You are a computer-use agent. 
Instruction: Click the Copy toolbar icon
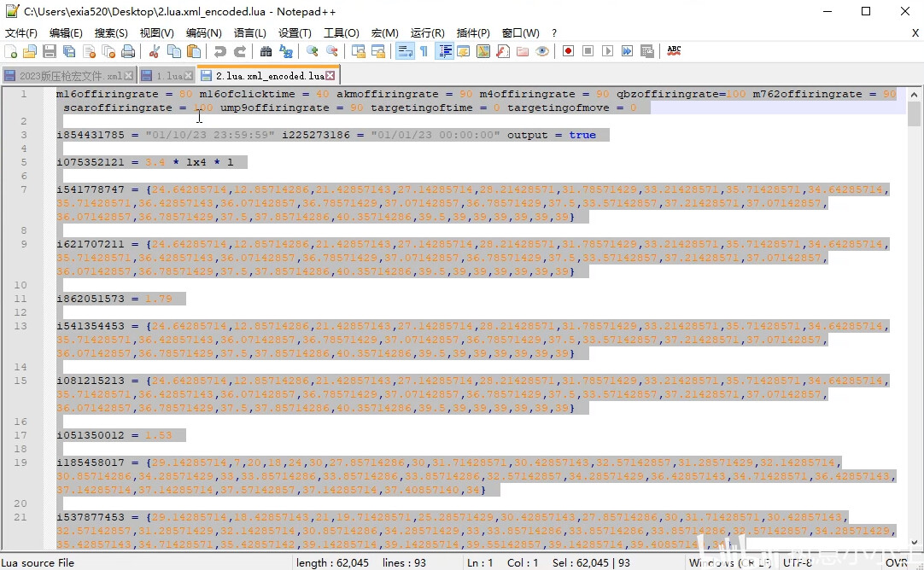click(x=174, y=51)
